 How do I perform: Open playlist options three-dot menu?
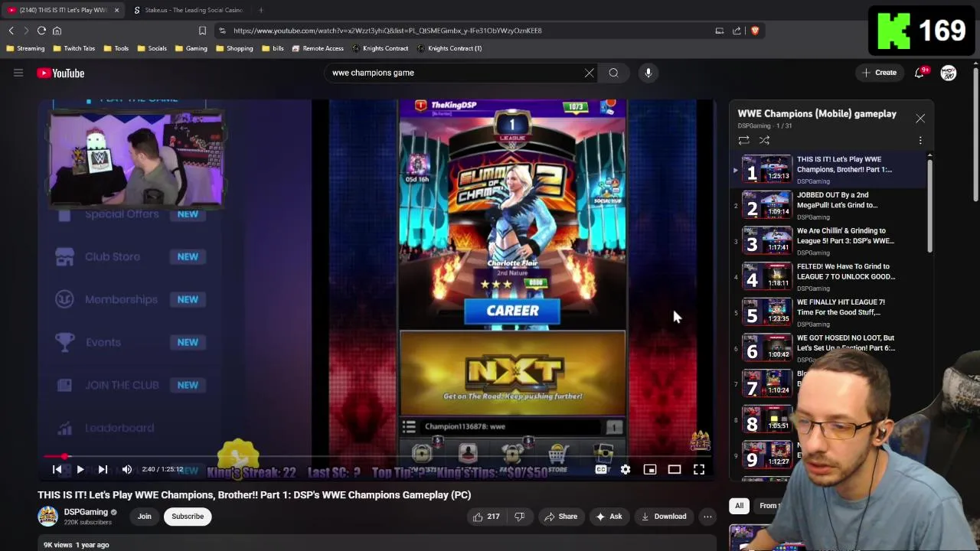click(920, 141)
